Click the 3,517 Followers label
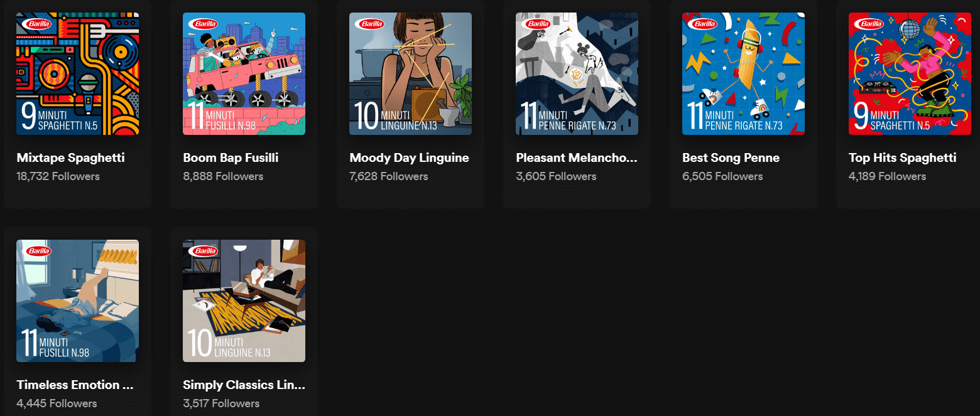 click(221, 403)
